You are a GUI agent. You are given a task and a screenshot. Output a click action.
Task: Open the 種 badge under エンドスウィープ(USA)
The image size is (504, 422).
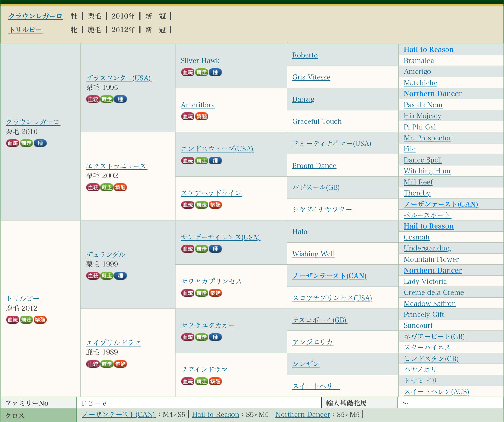pyautogui.click(x=215, y=161)
